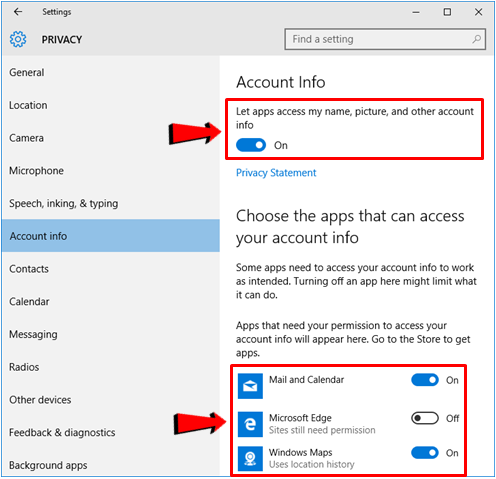Viewport: 496px width, 479px height.
Task: Go to Calendar privacy settings
Action: pyautogui.click(x=111, y=301)
